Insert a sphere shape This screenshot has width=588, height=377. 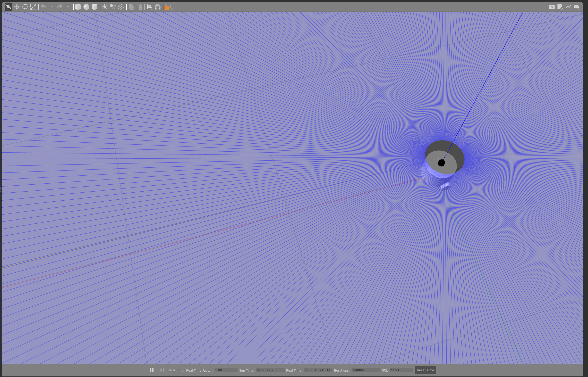click(x=86, y=7)
